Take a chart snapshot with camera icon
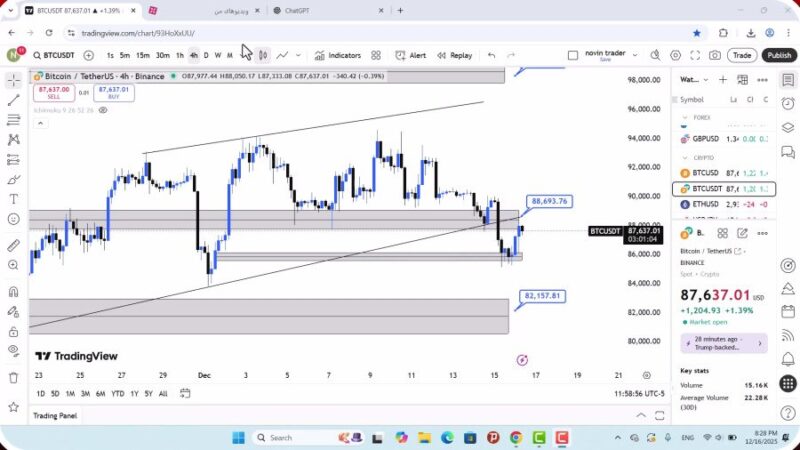 [714, 55]
